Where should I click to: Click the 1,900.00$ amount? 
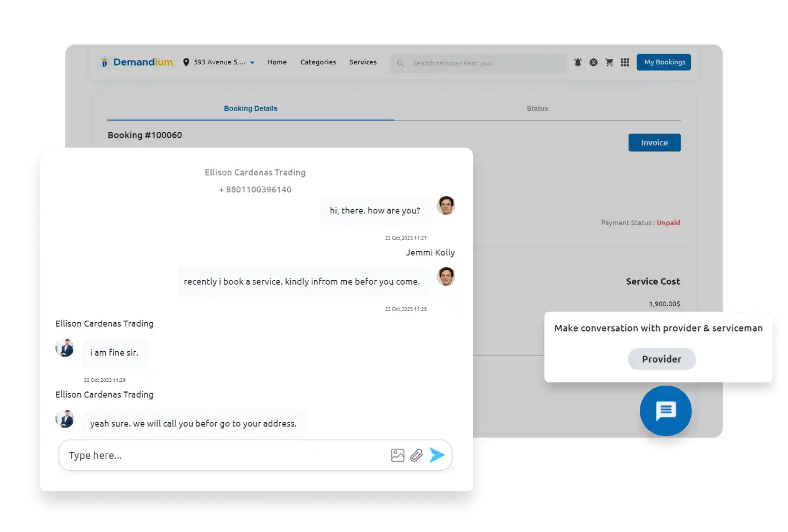(x=665, y=304)
